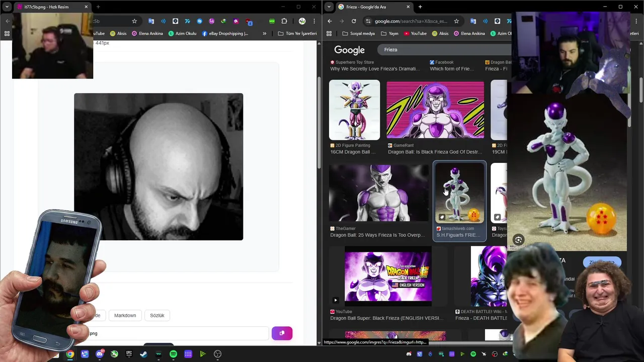
Task: Click the uploaded bald man grayscale image
Action: tap(158, 166)
